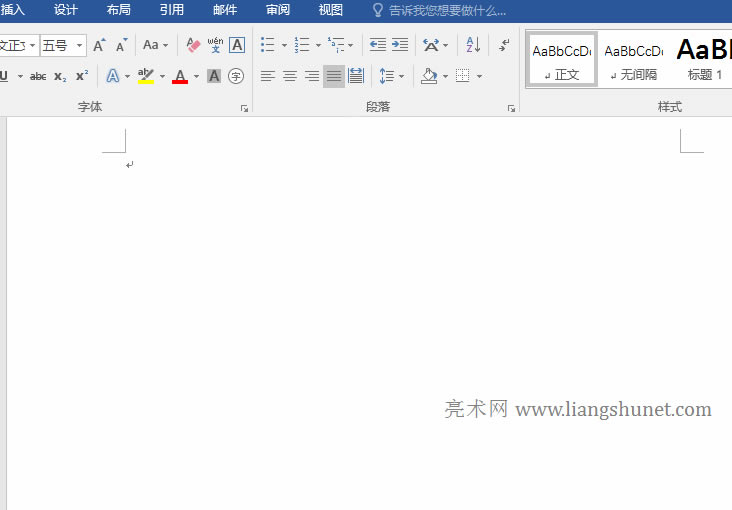Click the Enclose Characters circle icon
Image resolution: width=732 pixels, height=510 pixels.
point(236,76)
